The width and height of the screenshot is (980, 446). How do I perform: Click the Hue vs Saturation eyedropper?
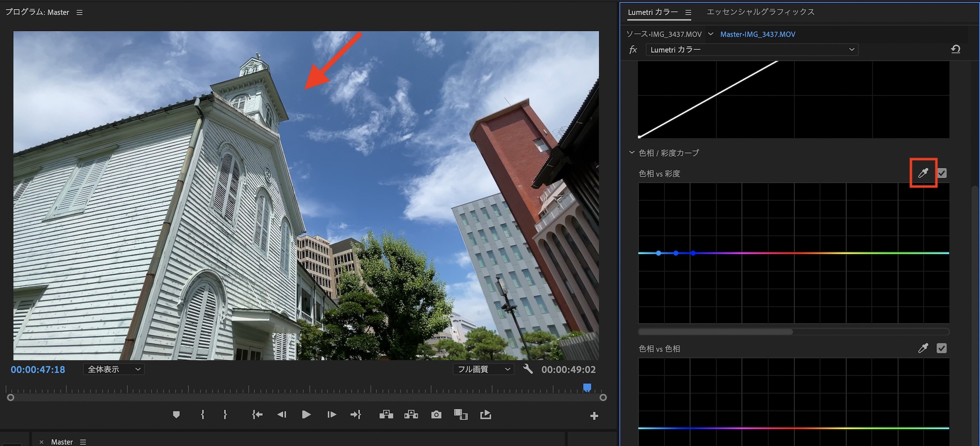(x=923, y=173)
